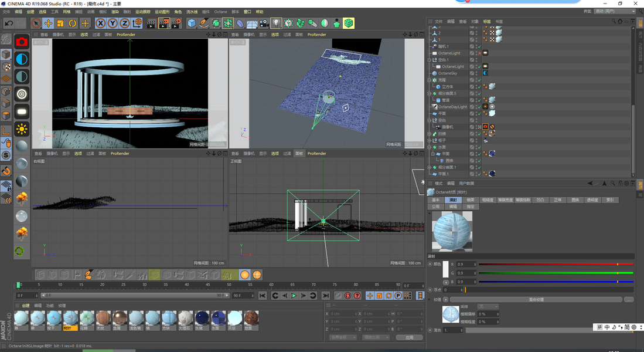The image size is (644, 352).
Task: Adjust the red R color slider
Action: click(x=556, y=264)
